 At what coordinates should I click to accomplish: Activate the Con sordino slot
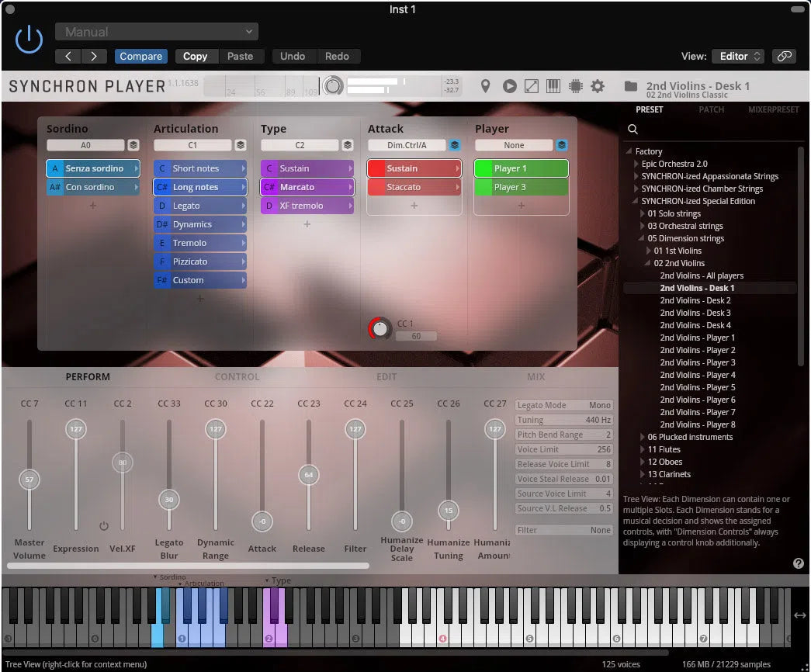click(93, 186)
